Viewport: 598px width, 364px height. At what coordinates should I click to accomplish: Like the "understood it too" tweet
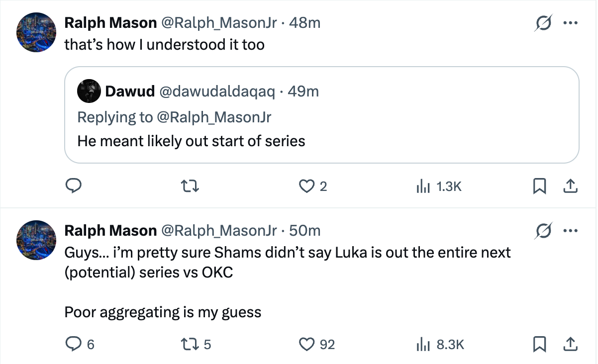[x=305, y=186]
